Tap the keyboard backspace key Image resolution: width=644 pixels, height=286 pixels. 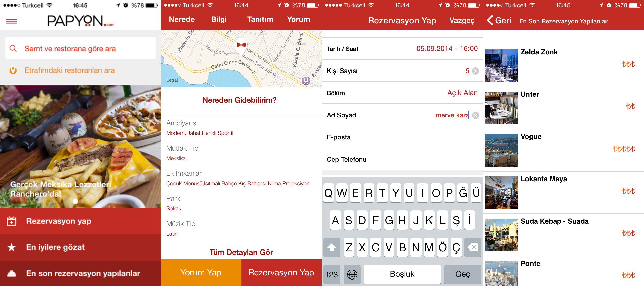point(473,247)
